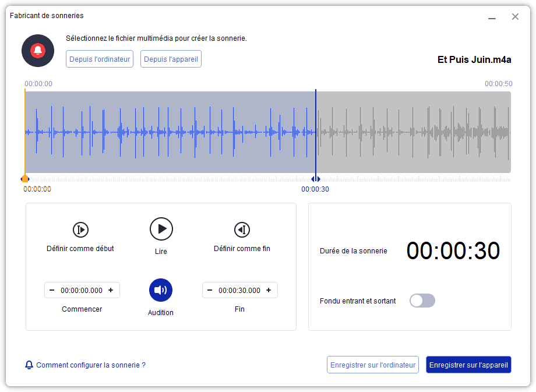This screenshot has width=536, height=392.
Task: Click 'Enregistrer sur l'ordinateur' button
Action: [x=373, y=365]
